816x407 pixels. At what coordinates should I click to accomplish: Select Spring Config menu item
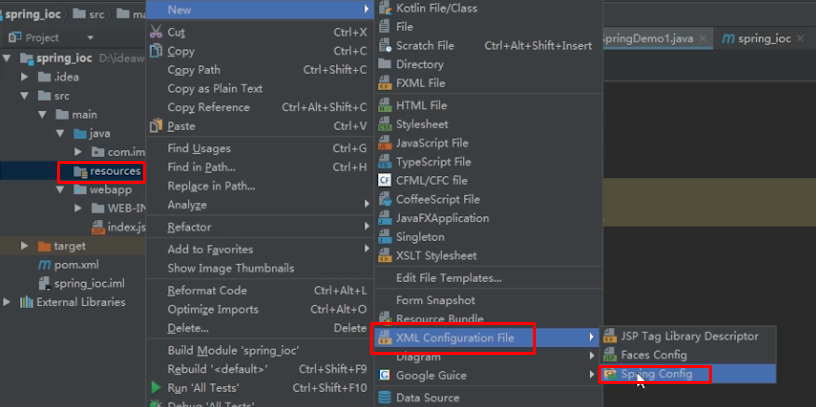pyautogui.click(x=688, y=374)
